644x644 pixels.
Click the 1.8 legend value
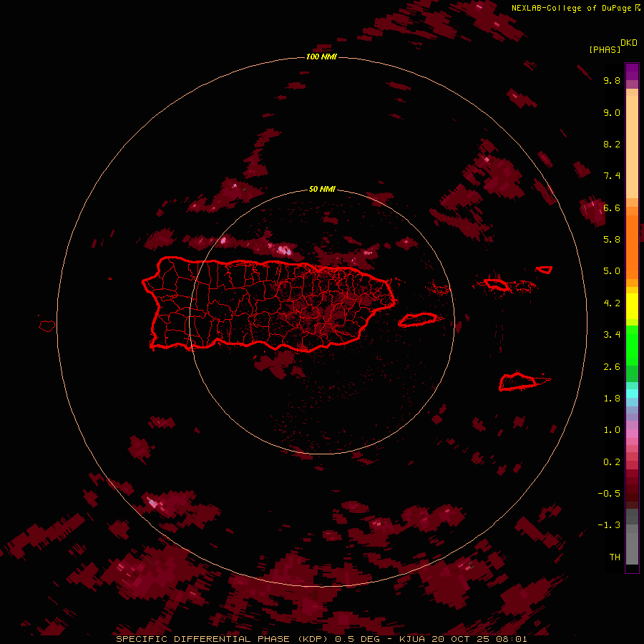pos(612,399)
